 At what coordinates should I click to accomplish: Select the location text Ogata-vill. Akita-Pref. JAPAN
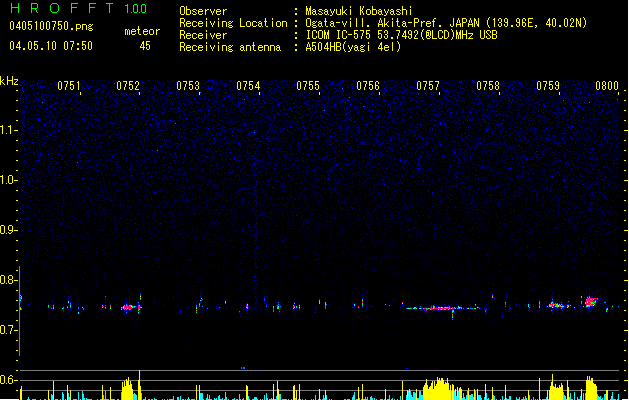click(392, 23)
